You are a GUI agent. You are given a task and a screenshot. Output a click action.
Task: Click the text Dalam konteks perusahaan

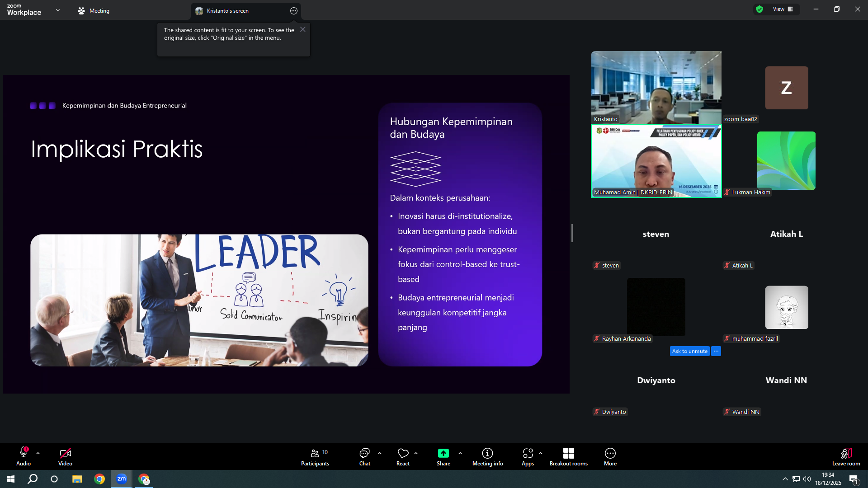pyautogui.click(x=440, y=198)
